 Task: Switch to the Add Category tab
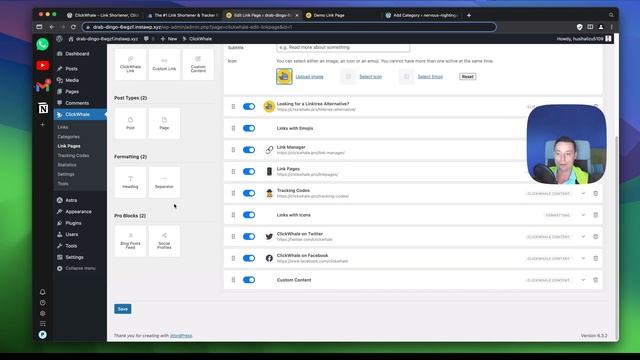point(422,15)
